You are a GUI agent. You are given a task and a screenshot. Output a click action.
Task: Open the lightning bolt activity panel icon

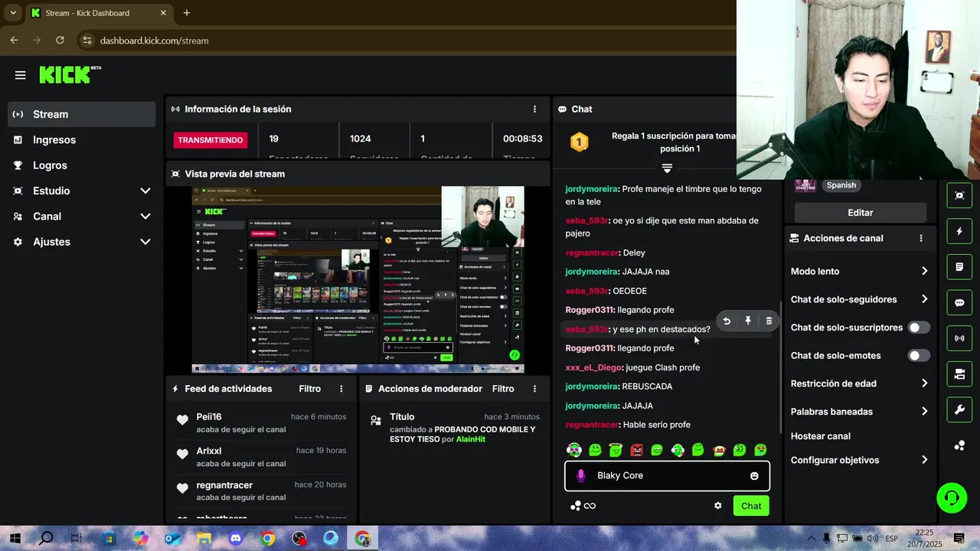pos(959,231)
